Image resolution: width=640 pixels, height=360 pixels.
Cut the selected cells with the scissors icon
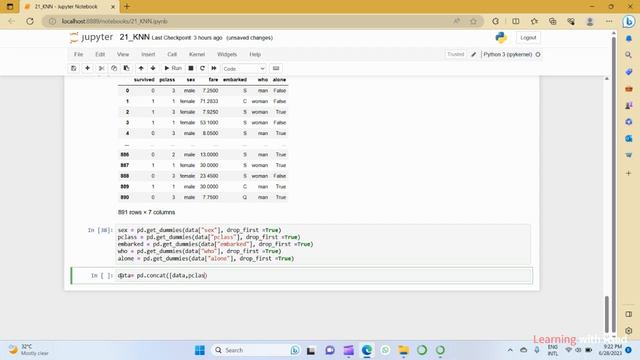101,68
